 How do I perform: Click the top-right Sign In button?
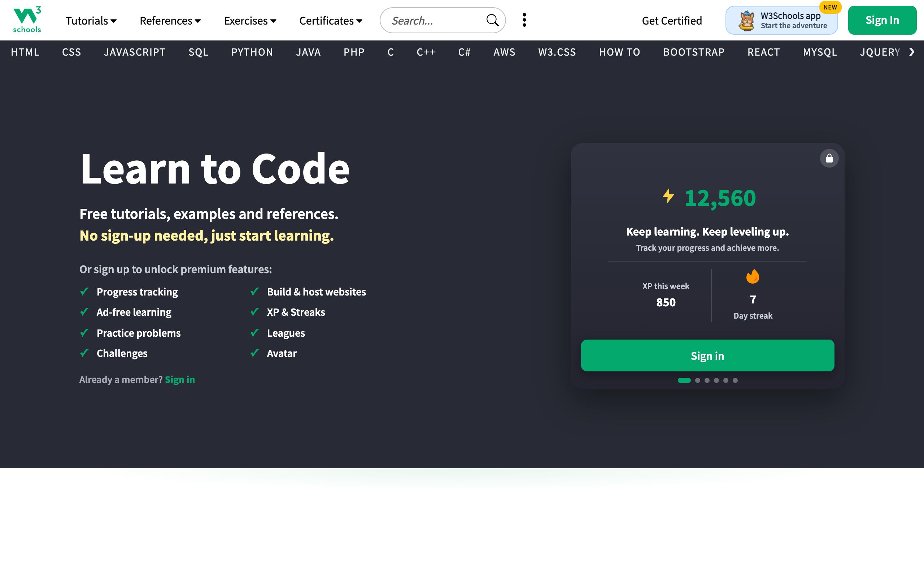tap(882, 20)
